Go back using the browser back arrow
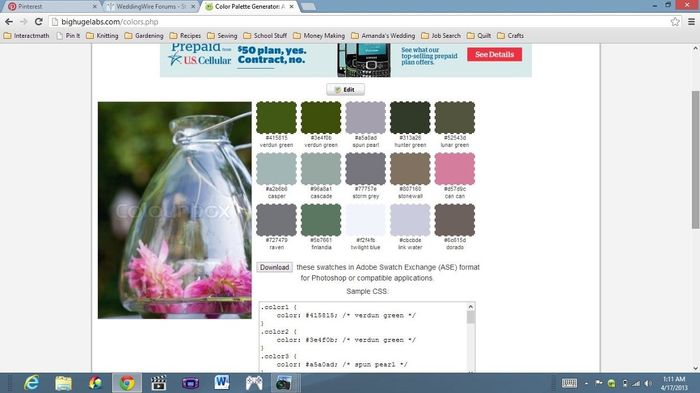The image size is (700, 393). click(9, 21)
